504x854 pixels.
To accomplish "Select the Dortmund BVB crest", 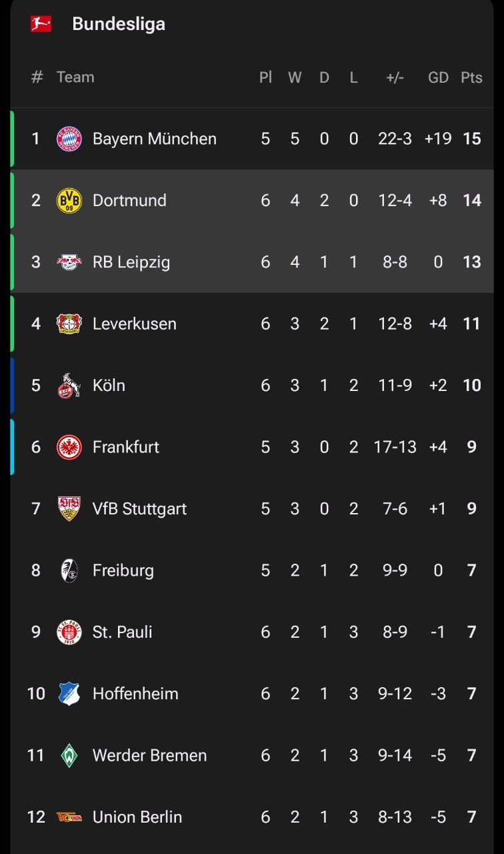I will pyautogui.click(x=69, y=200).
